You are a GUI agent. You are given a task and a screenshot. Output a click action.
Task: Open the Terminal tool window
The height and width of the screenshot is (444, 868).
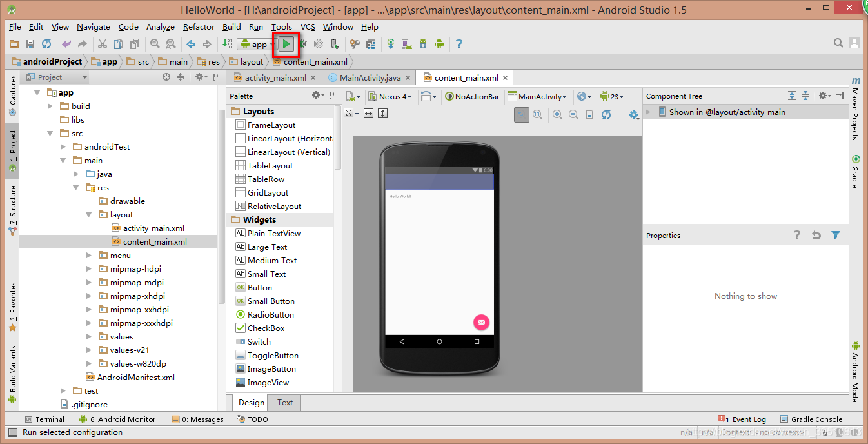(x=44, y=419)
